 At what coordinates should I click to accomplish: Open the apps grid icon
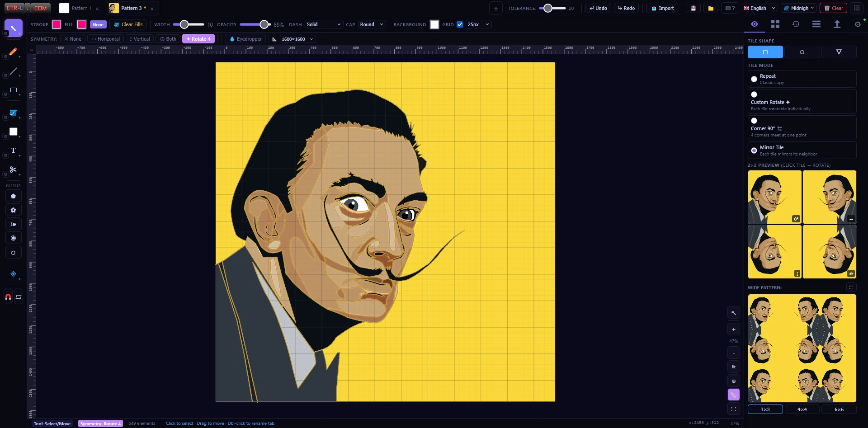coord(857,8)
